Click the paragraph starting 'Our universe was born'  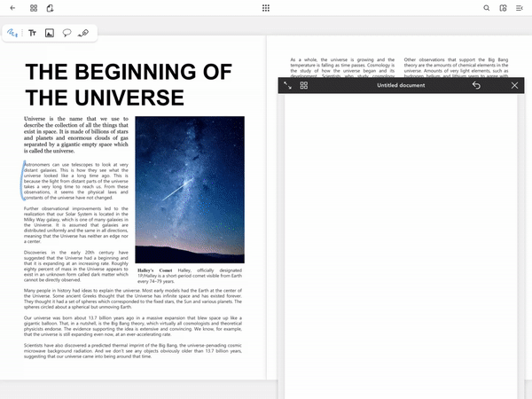[133, 326]
